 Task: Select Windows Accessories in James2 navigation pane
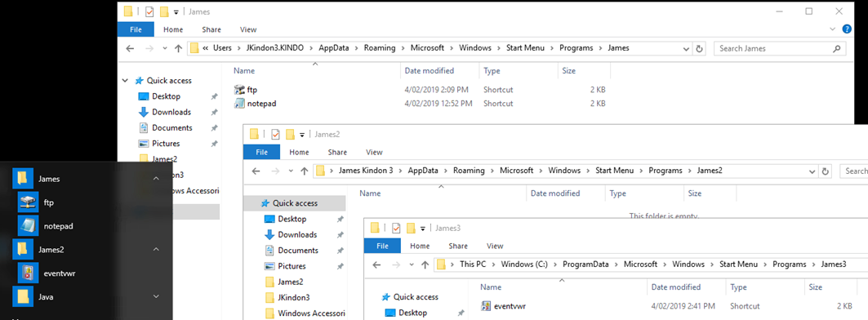[x=311, y=313]
